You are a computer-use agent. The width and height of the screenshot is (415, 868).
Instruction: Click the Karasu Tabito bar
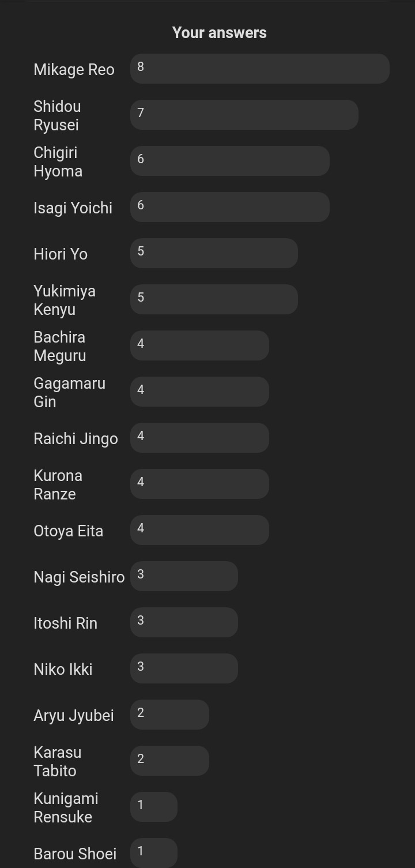click(169, 761)
